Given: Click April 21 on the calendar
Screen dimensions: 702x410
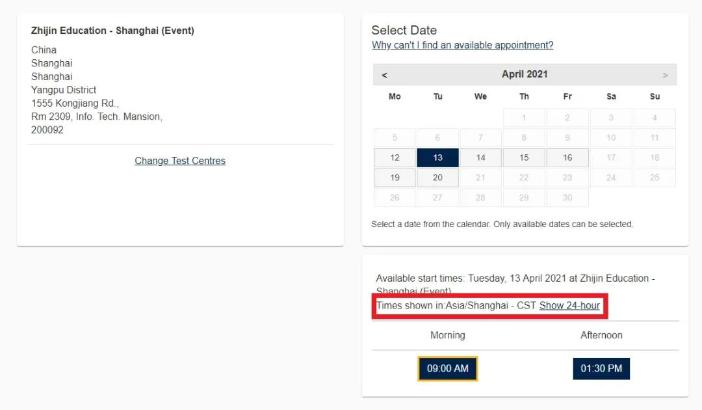Looking at the screenshot, I should pyautogui.click(x=481, y=178).
